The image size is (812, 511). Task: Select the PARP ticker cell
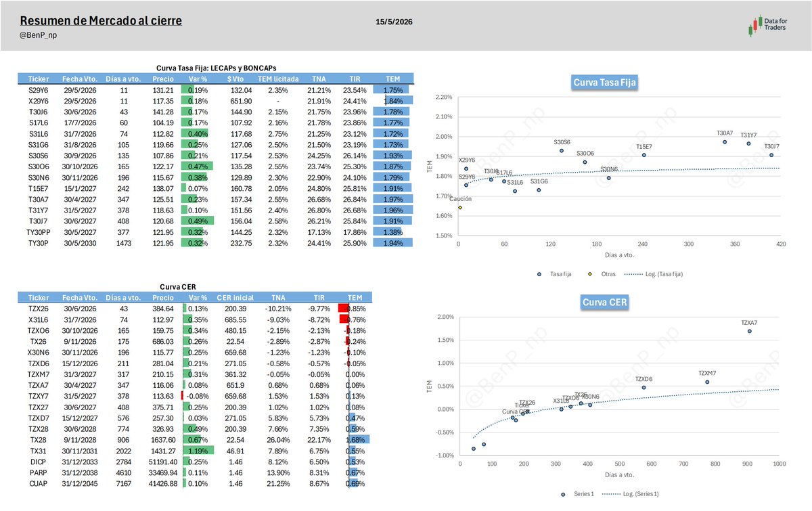tap(38, 472)
